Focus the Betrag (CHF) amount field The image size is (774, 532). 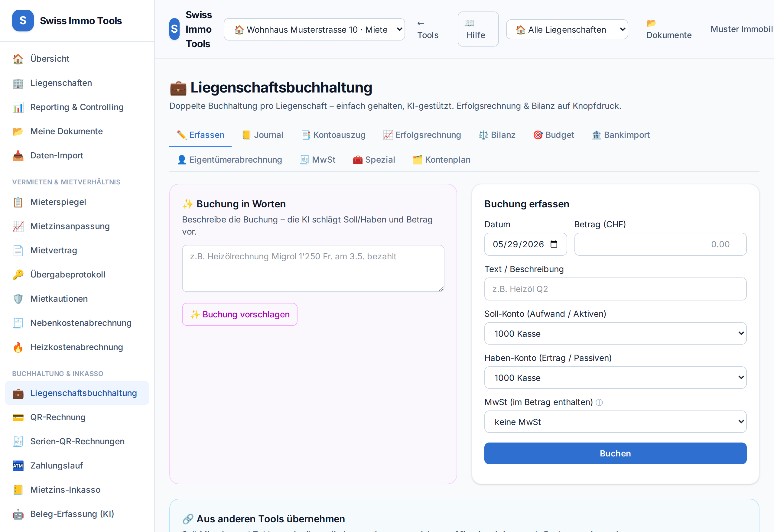(x=660, y=244)
